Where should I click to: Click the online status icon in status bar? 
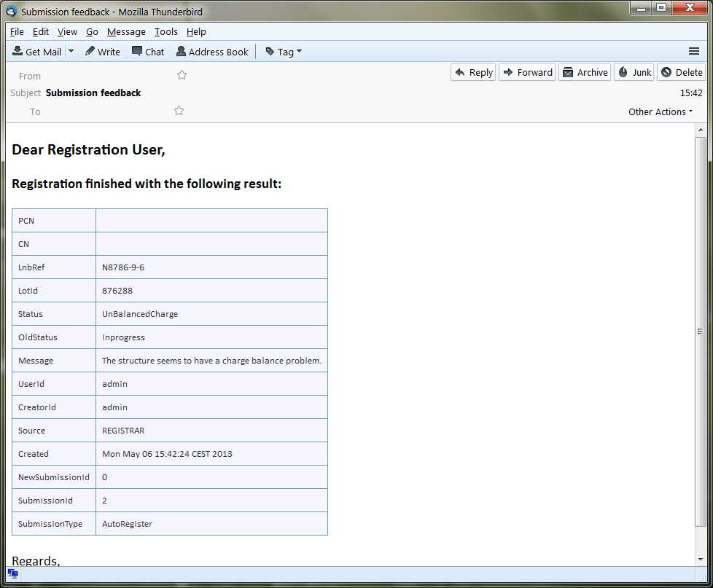click(13, 574)
